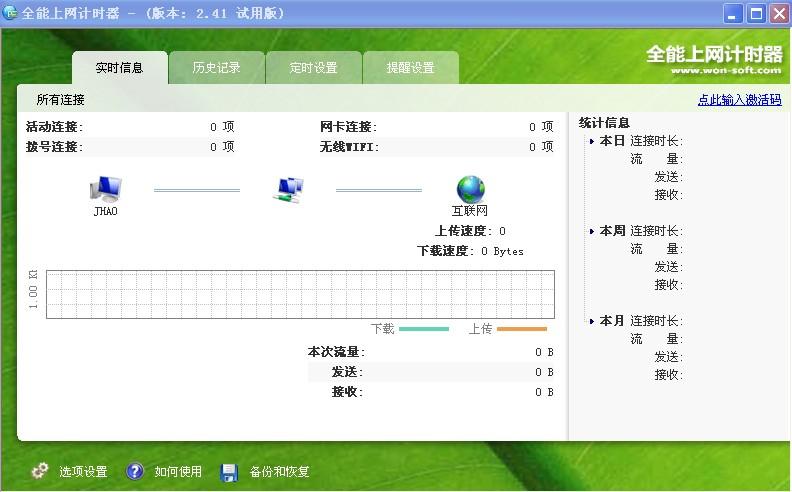The width and height of the screenshot is (792, 492).
Task: Click the 统计信息 heading
Action: point(604,123)
